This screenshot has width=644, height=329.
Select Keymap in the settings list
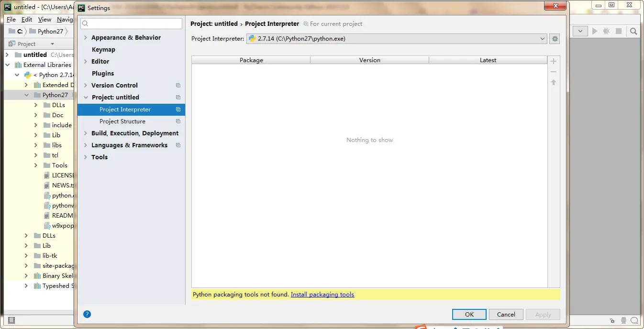(x=103, y=50)
